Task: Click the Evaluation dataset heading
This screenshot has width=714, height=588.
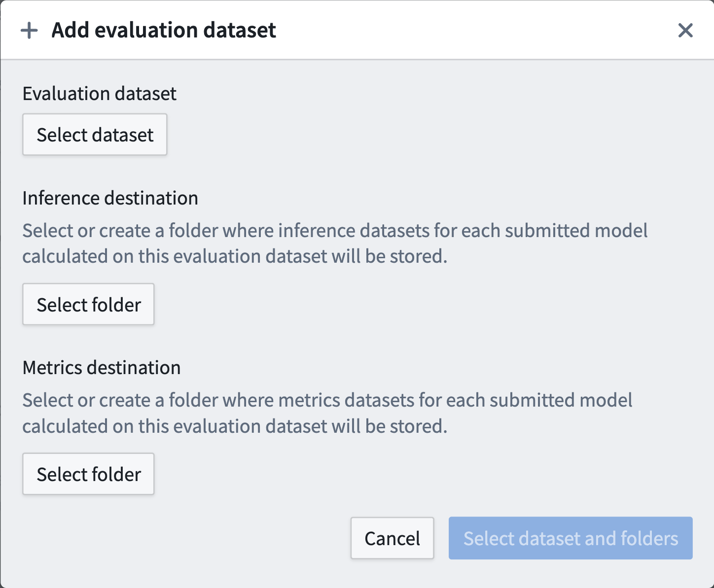Action: tap(99, 93)
